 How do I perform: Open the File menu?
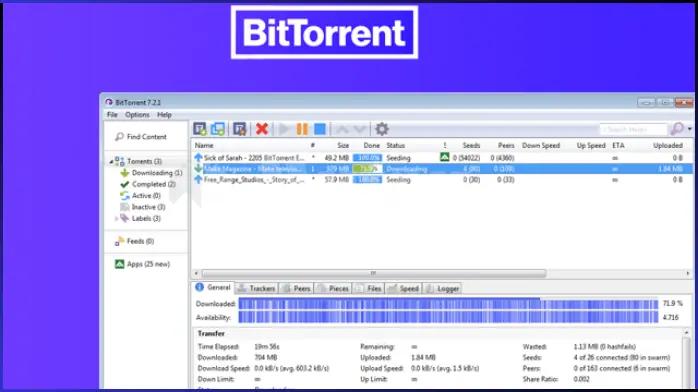pyautogui.click(x=112, y=115)
